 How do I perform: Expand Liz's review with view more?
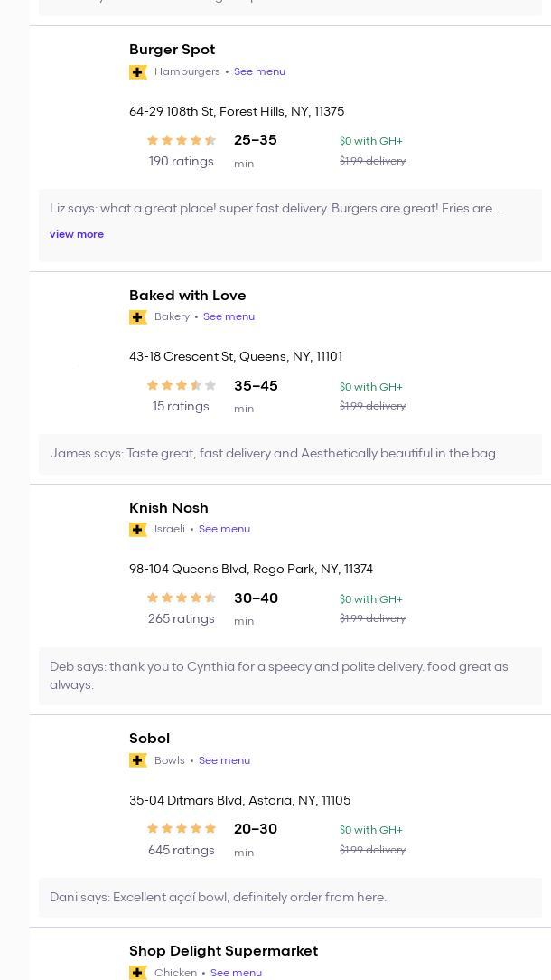tap(77, 235)
